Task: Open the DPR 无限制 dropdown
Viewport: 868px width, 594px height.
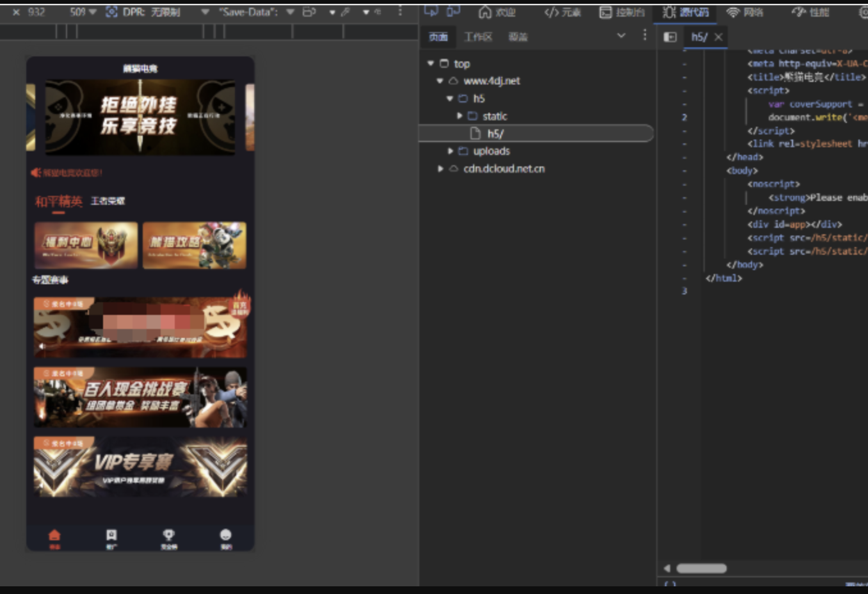Action: click(205, 12)
